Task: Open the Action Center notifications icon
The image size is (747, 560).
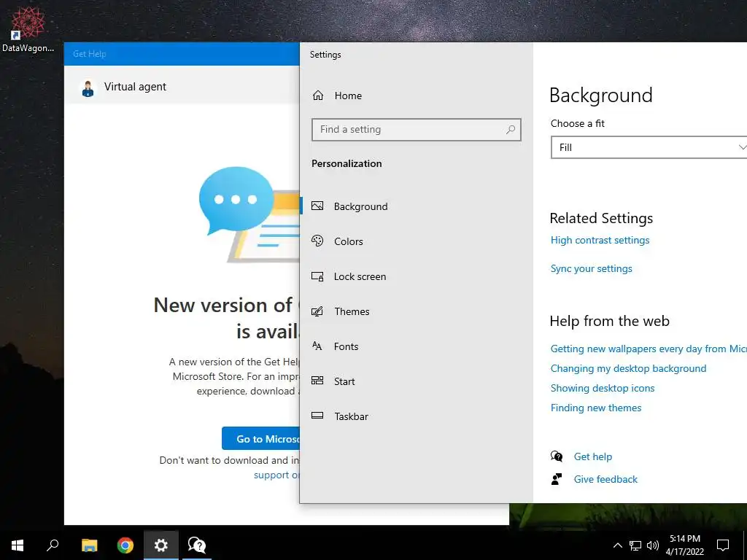Action: (723, 545)
